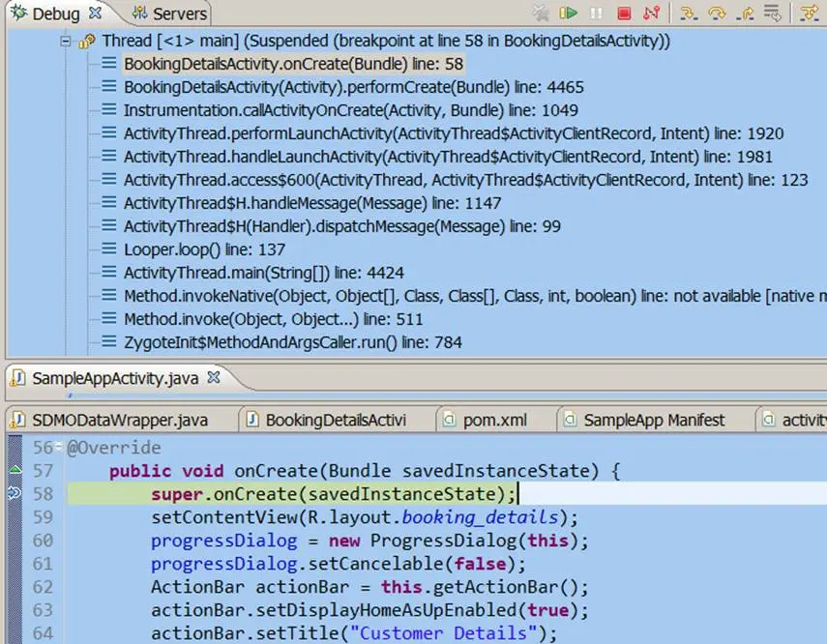The height and width of the screenshot is (644, 827).
Task: Toggle Use Step Filters icon
Action: point(810,14)
